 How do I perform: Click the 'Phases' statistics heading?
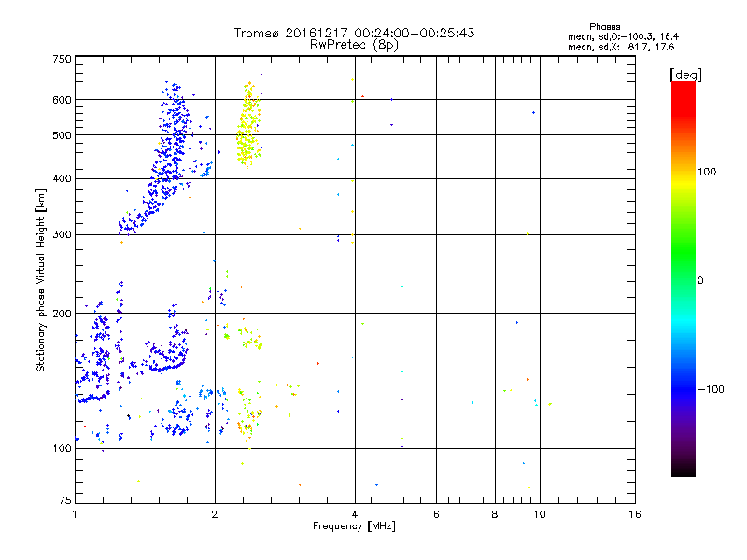click(604, 27)
